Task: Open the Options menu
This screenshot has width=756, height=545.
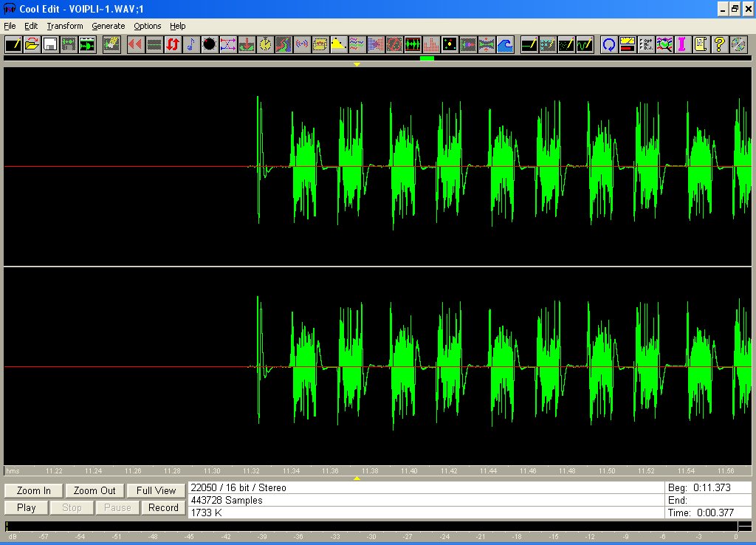Action: 147,26
